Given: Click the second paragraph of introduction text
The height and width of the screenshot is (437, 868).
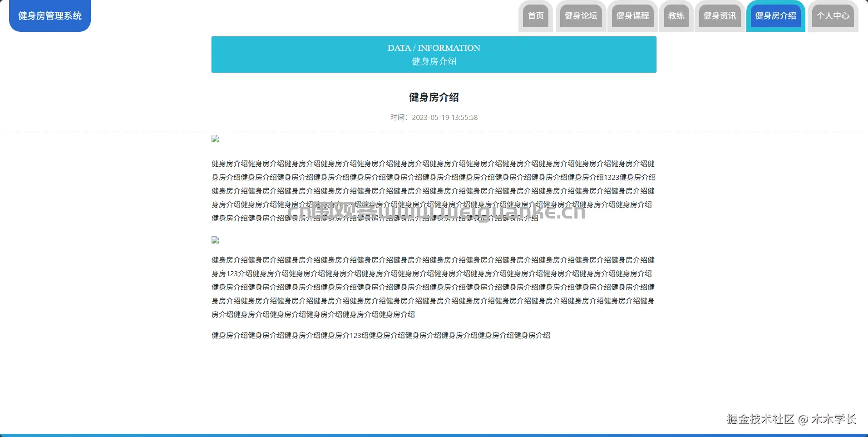Looking at the screenshot, I should point(433,287).
